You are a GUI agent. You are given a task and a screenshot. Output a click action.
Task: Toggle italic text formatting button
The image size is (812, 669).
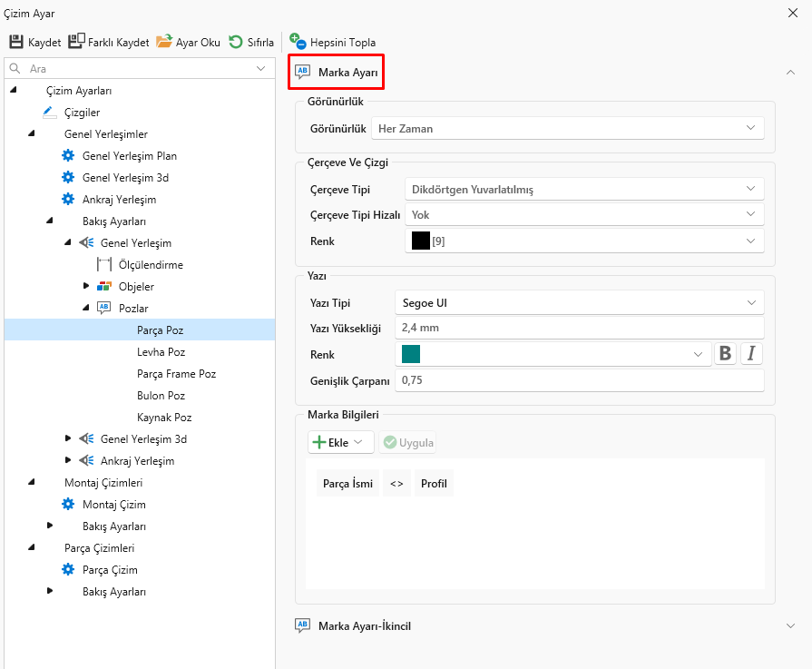[x=751, y=354]
